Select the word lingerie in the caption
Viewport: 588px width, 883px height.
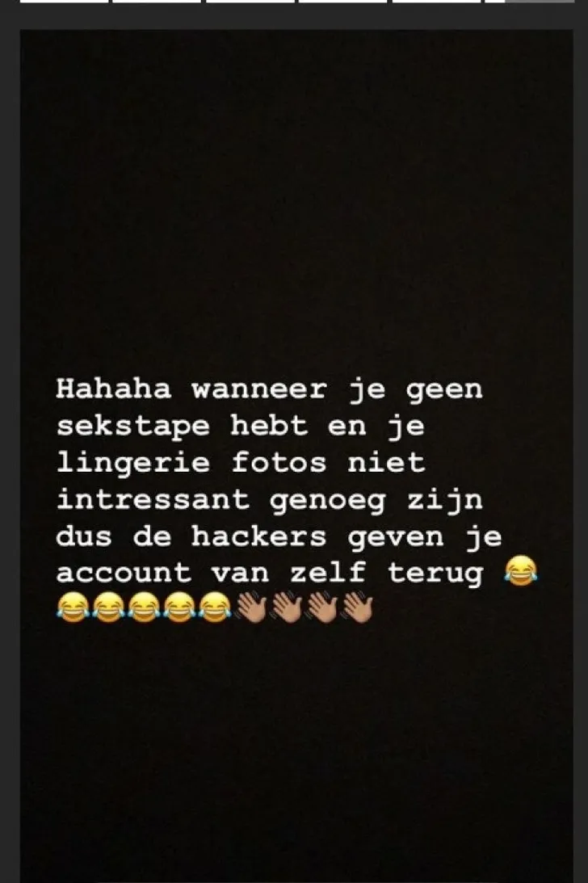point(133,464)
